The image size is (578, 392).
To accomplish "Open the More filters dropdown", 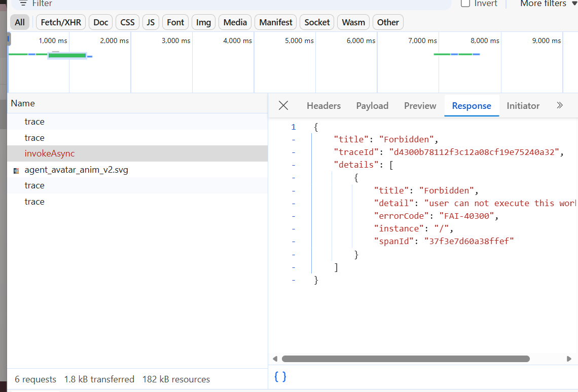I will click(x=548, y=3).
